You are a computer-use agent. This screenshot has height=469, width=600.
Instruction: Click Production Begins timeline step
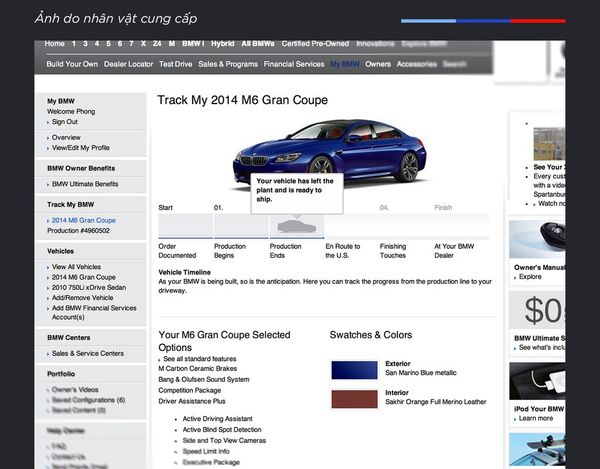pos(230,251)
